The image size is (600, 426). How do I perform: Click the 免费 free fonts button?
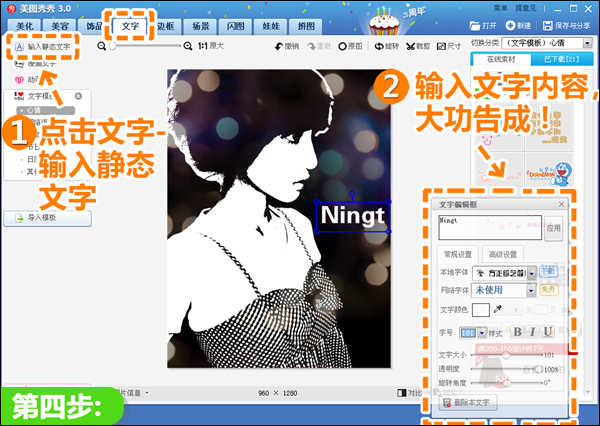click(x=548, y=290)
